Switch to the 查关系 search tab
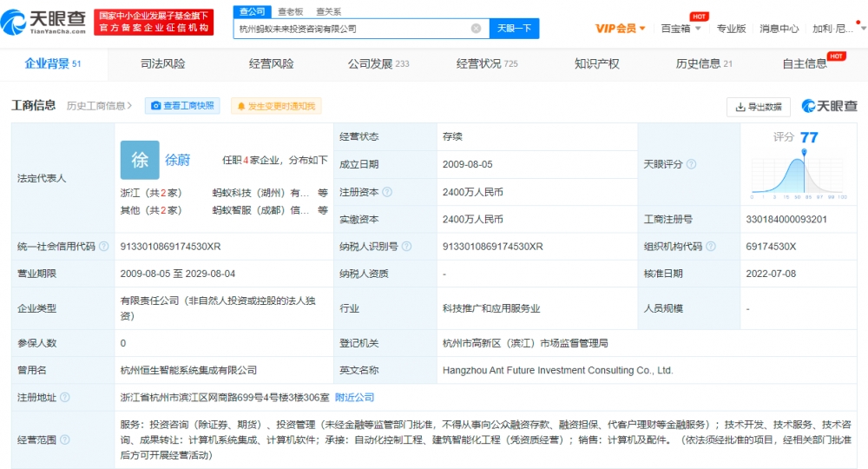This screenshot has width=868, height=469. pyautogui.click(x=328, y=11)
